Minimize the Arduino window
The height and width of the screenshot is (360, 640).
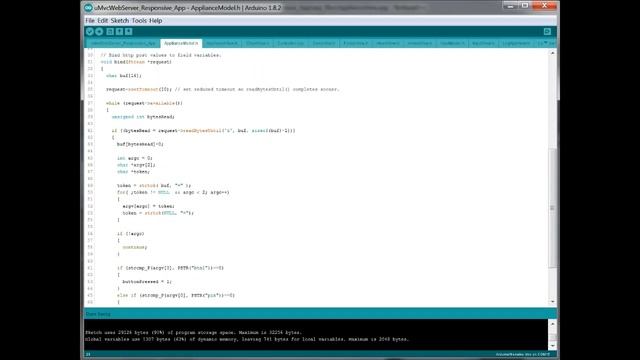tap(510, 6)
